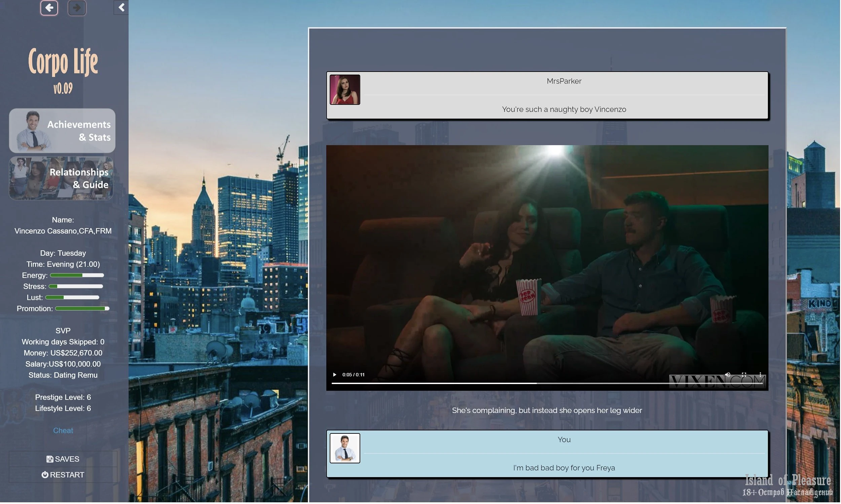Click MrsParker's avatar thumbnail
This screenshot has width=841, height=504.
point(345,90)
